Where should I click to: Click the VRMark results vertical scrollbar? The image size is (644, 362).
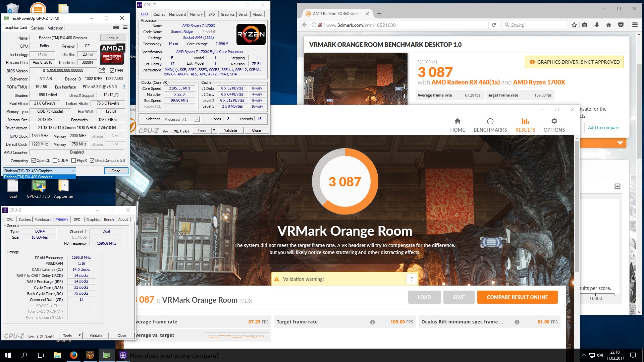tap(577, 206)
